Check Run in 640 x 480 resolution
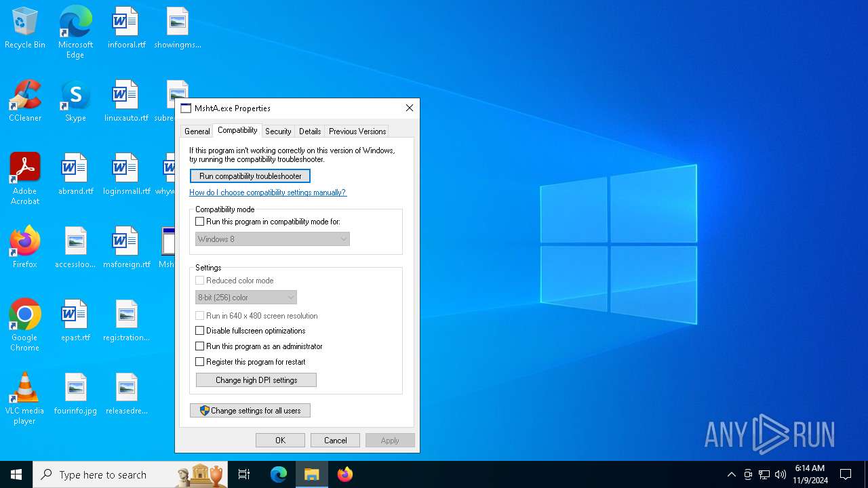 click(200, 316)
